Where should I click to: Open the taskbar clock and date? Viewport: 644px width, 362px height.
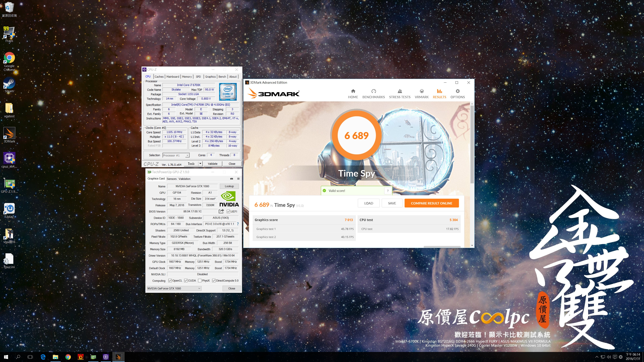633,357
